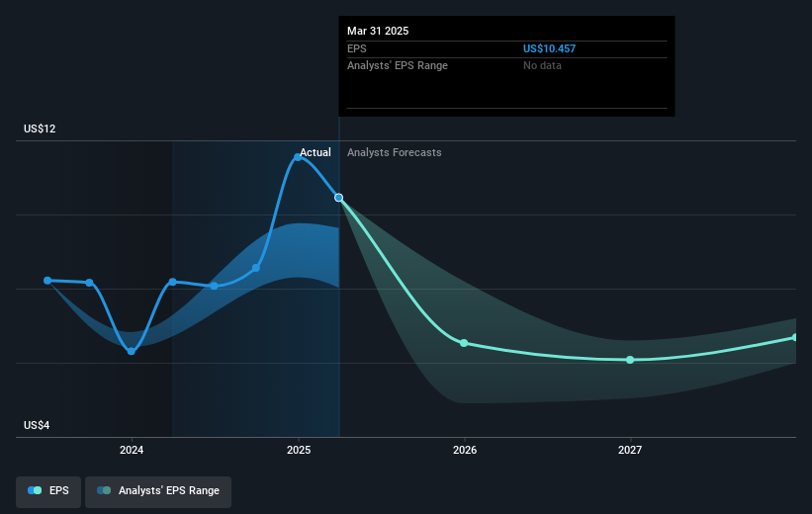
Task: Click the 2024 x-axis label
Action: [x=132, y=450]
